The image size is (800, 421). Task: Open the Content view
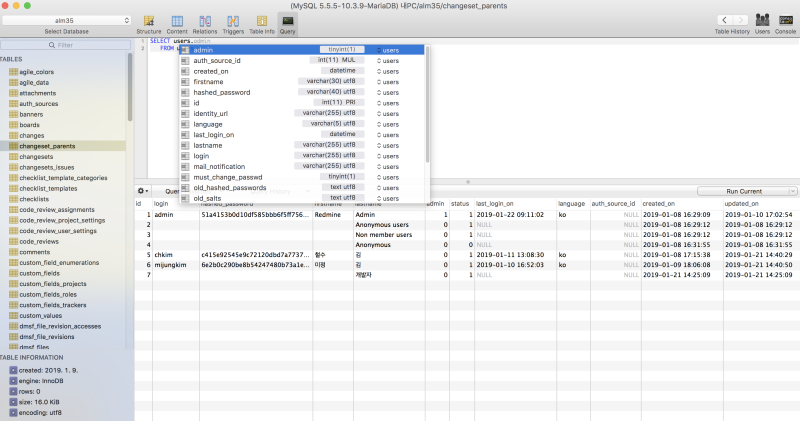pos(177,24)
